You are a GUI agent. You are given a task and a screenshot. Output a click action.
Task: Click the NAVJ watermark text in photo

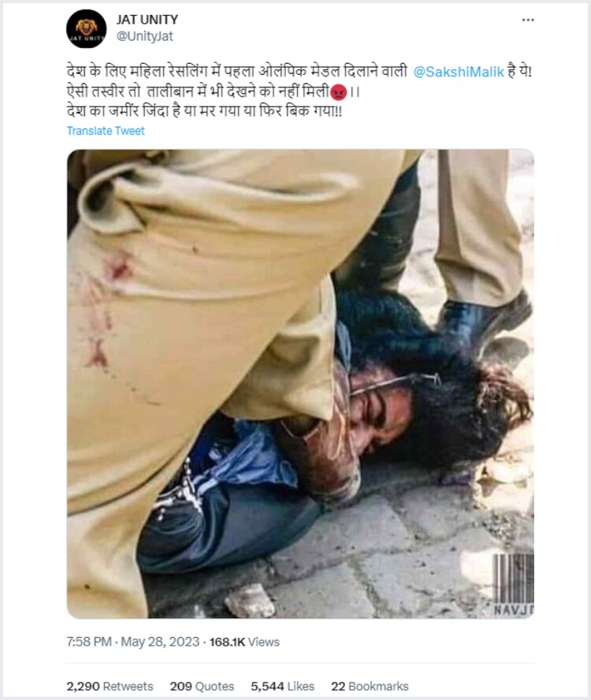tap(514, 610)
